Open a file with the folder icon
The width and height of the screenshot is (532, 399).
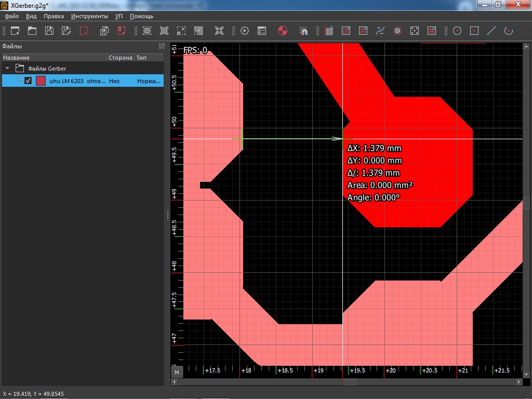click(x=32, y=31)
